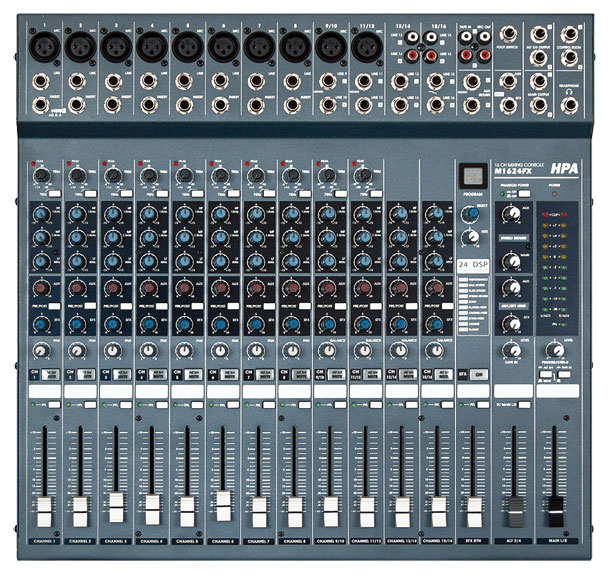This screenshot has height=575, width=609.
Task: Click the EFX RTN fader
Action: tap(474, 511)
